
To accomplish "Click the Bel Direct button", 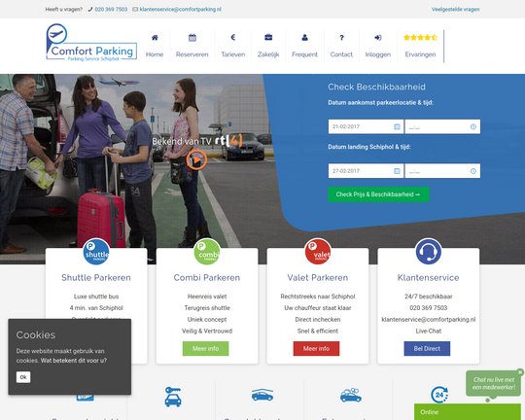I will point(427,348).
